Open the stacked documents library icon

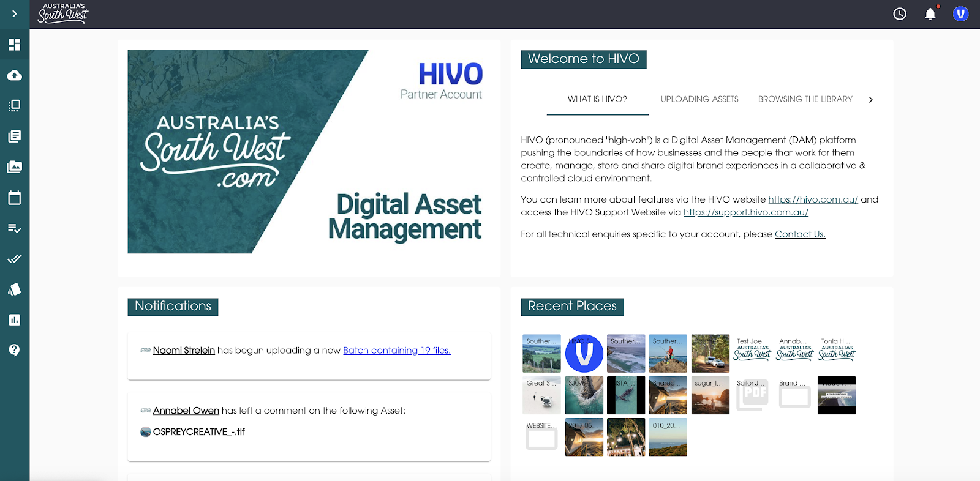point(15,136)
